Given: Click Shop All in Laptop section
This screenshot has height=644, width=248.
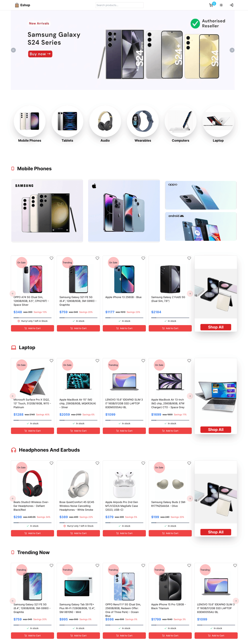Looking at the screenshot, I should [216, 429].
